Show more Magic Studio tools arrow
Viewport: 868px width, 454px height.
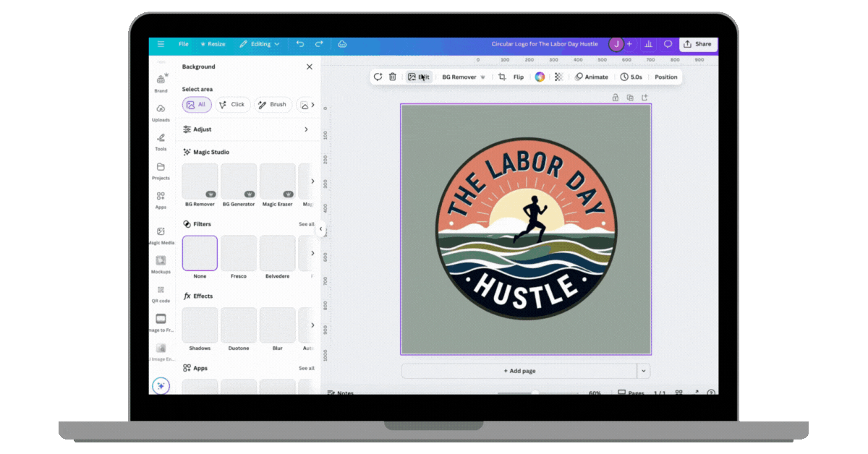(x=312, y=181)
